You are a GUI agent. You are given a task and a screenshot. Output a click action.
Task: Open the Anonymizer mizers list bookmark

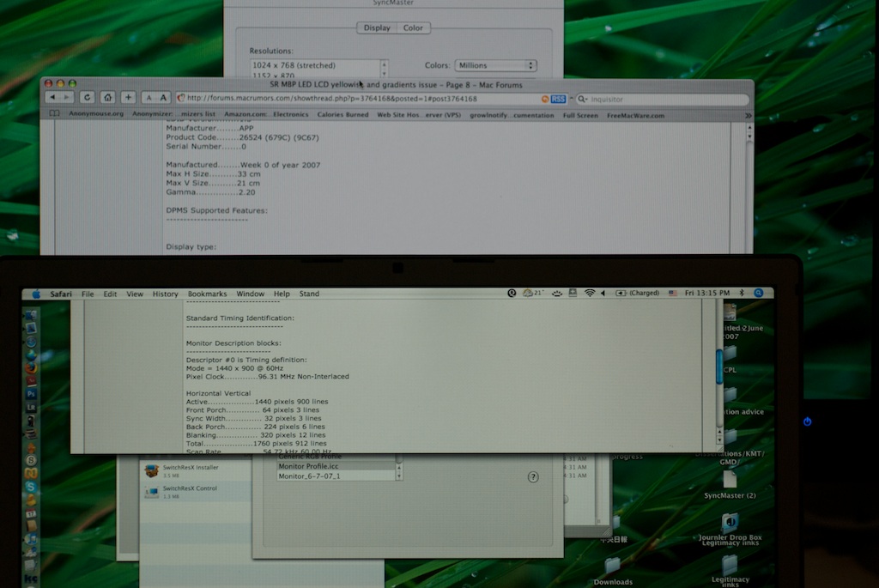pyautogui.click(x=173, y=114)
